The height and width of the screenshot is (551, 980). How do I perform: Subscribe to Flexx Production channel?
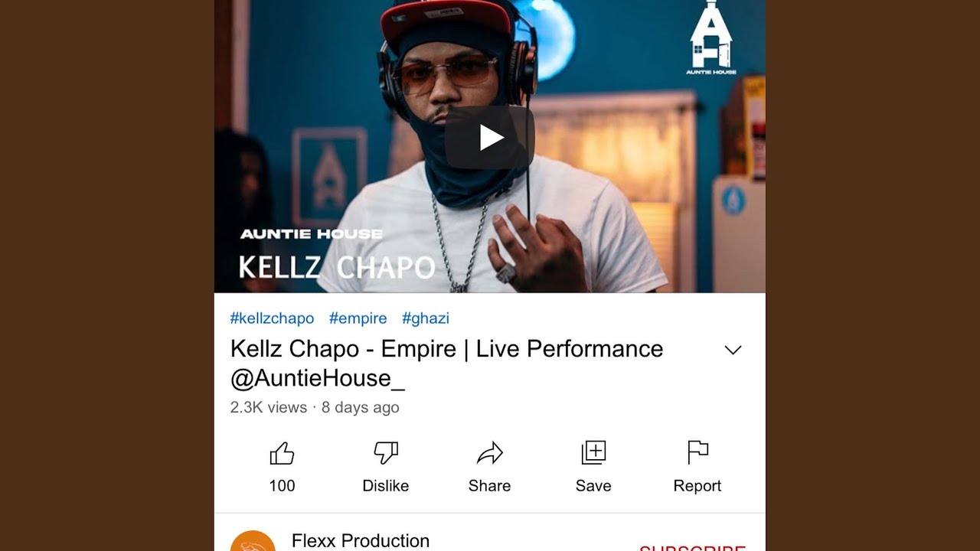point(693,548)
